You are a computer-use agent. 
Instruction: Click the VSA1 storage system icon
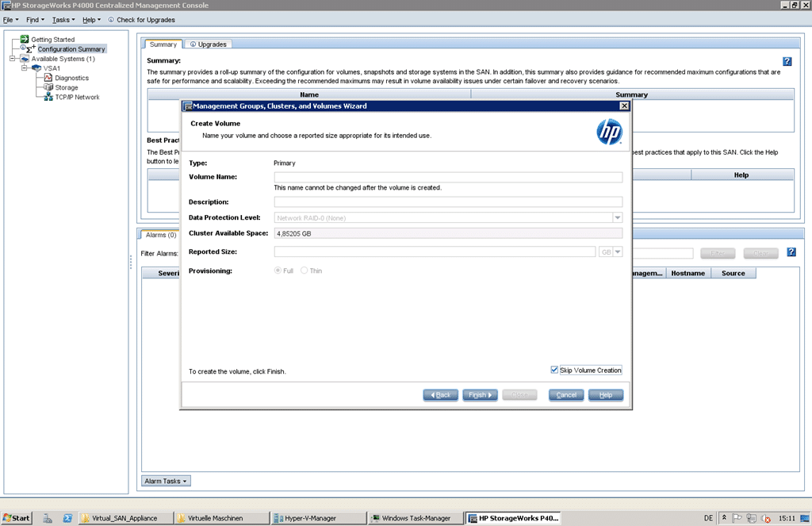(36, 68)
